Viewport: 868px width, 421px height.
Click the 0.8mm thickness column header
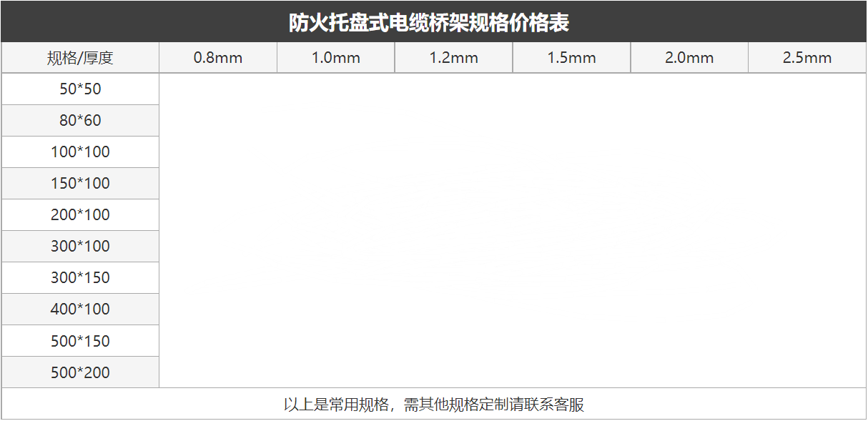point(218,58)
